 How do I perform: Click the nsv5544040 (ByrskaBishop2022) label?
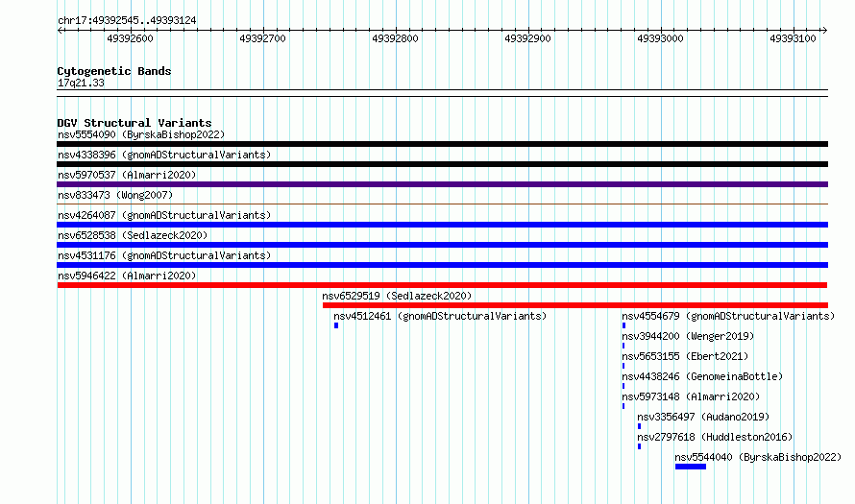758,457
